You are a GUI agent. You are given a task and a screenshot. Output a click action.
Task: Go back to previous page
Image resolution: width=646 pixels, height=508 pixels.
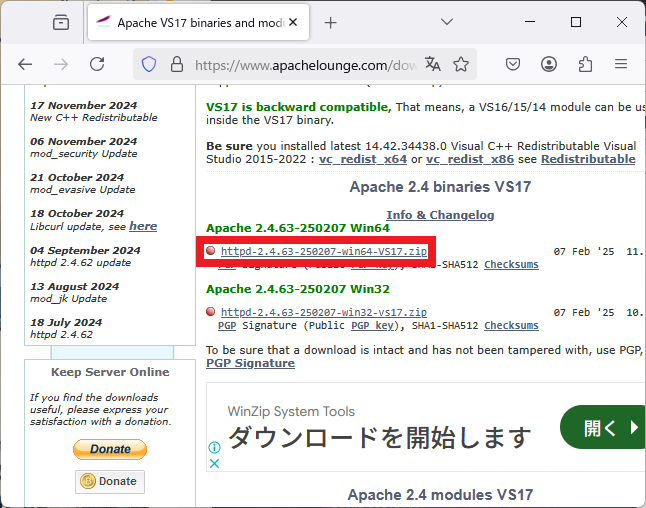coord(25,64)
